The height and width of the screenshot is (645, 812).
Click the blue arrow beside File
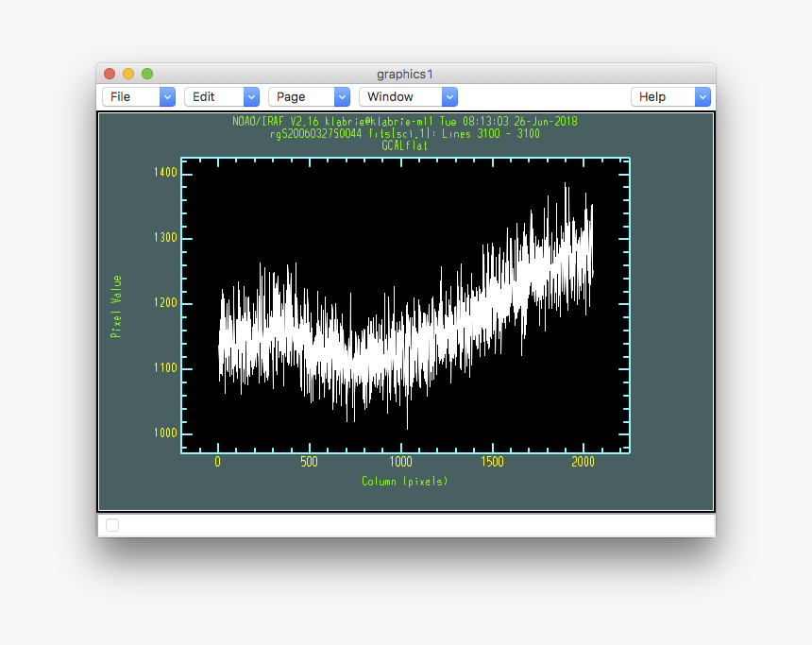click(167, 96)
